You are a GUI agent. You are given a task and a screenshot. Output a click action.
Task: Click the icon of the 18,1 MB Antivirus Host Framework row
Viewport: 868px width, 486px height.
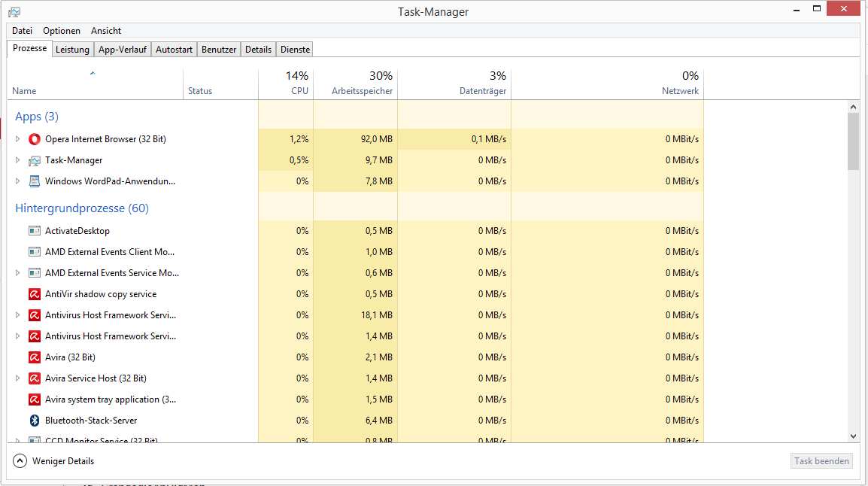coord(35,315)
